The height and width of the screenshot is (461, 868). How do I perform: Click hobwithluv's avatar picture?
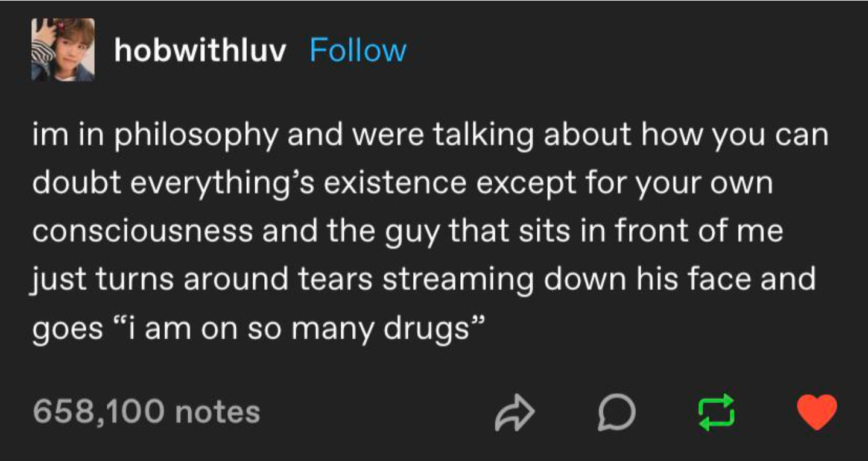tap(63, 49)
